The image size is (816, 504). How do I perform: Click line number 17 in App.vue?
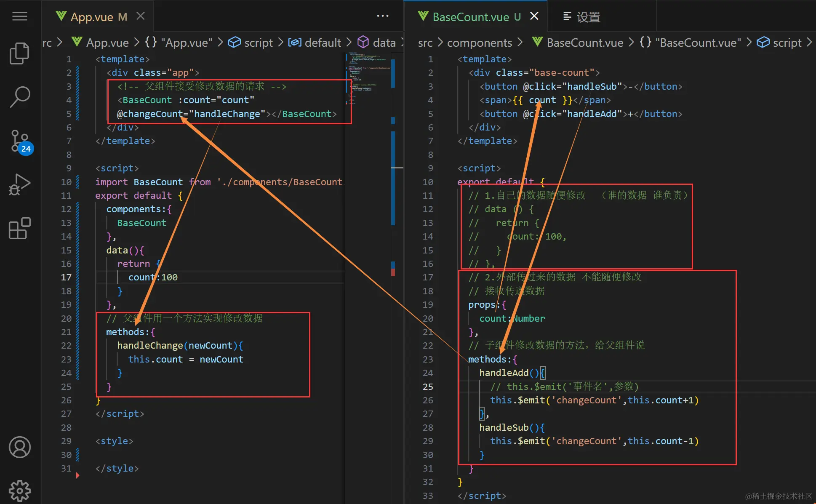pyautogui.click(x=66, y=277)
